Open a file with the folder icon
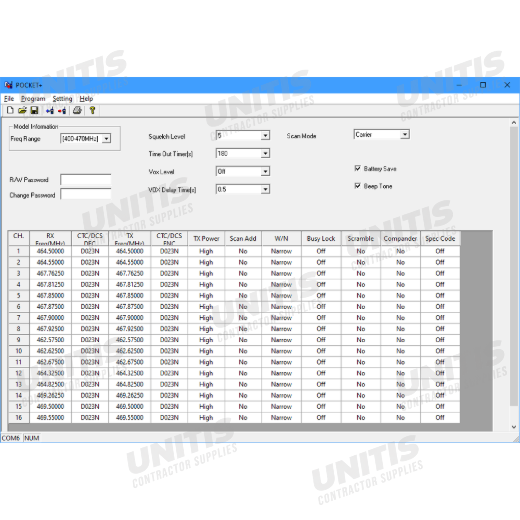The image size is (520, 520). coord(22,110)
